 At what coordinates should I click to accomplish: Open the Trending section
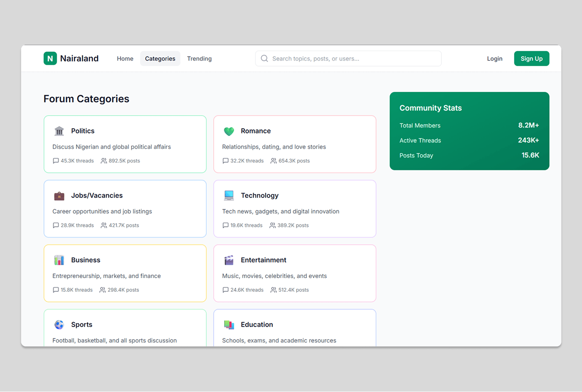point(199,59)
